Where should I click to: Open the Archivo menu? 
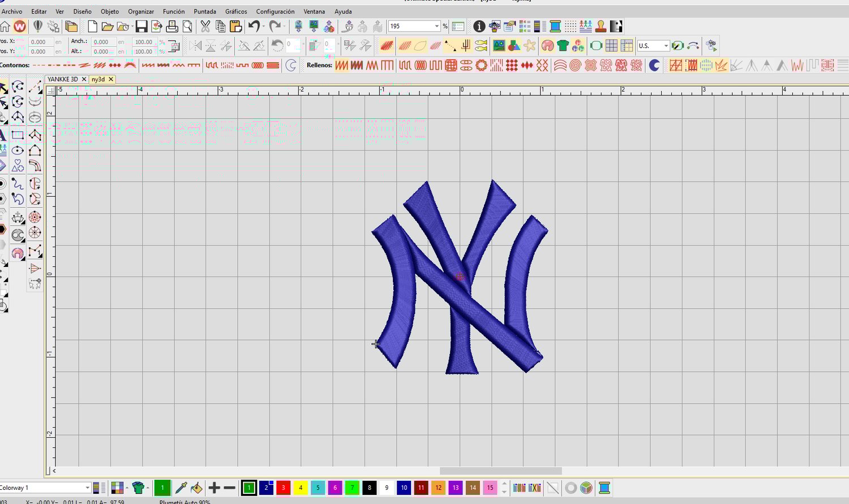(12, 11)
